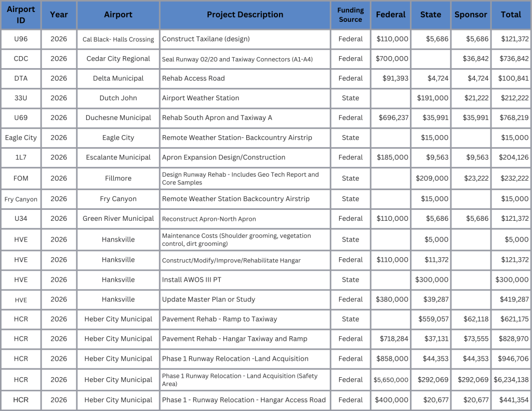
Task: Click the Airport ID column header
Action: [21, 15]
